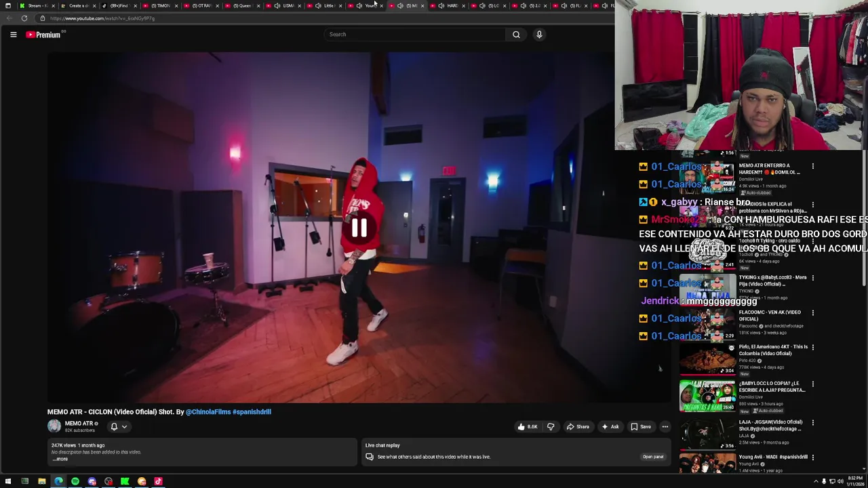Open the Windows Start button
This screenshot has width=868, height=488.
(8, 481)
